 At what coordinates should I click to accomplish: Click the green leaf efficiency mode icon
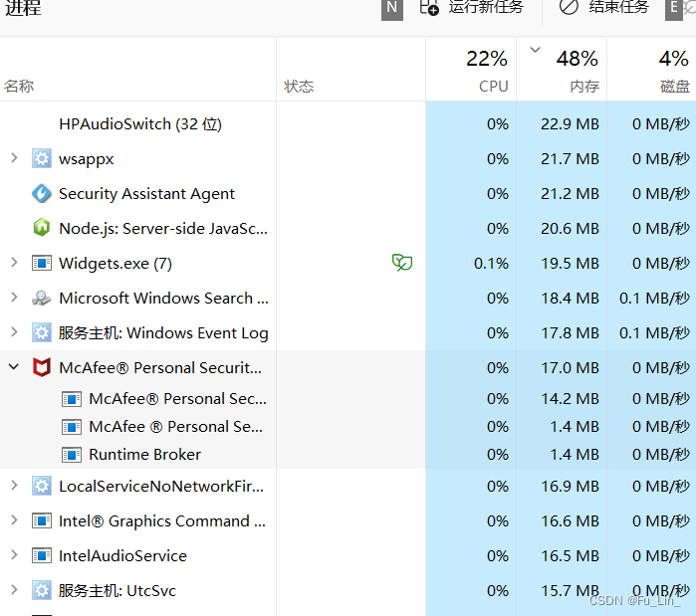click(402, 263)
